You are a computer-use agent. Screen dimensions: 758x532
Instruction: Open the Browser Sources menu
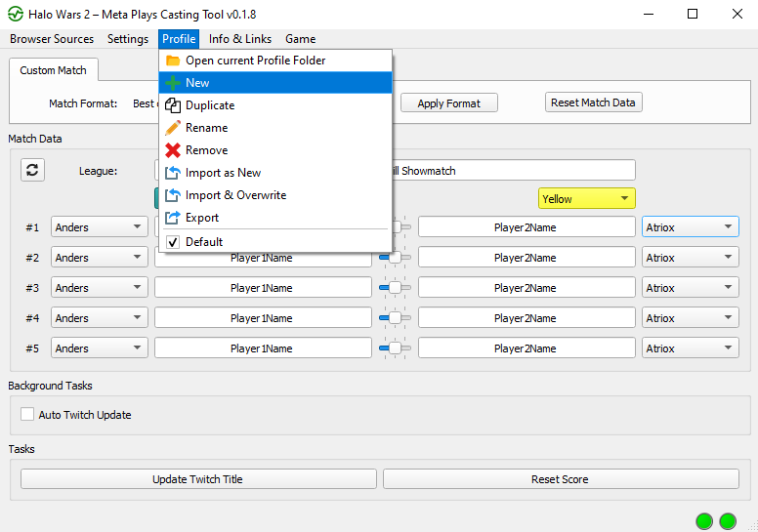[x=52, y=39]
